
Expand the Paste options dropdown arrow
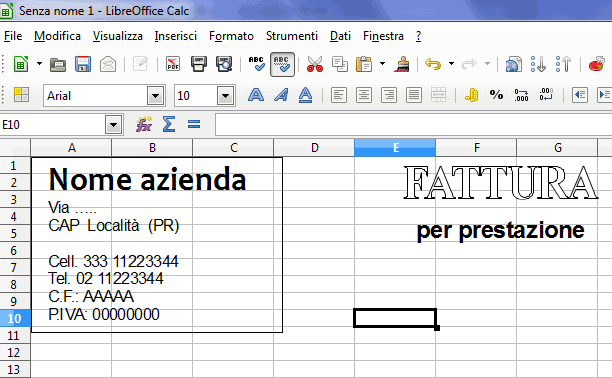(382, 64)
